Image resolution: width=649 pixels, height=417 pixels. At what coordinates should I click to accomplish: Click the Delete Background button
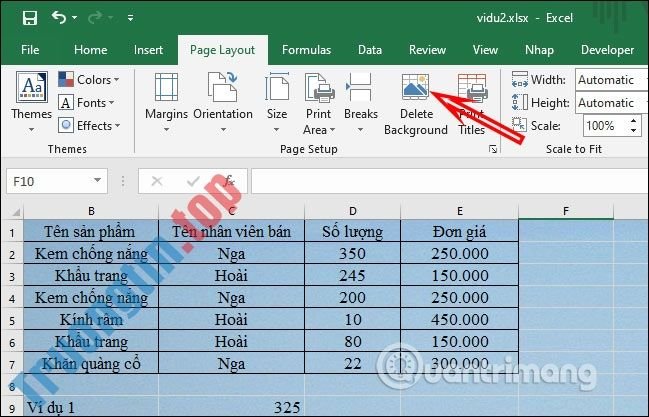pos(416,104)
